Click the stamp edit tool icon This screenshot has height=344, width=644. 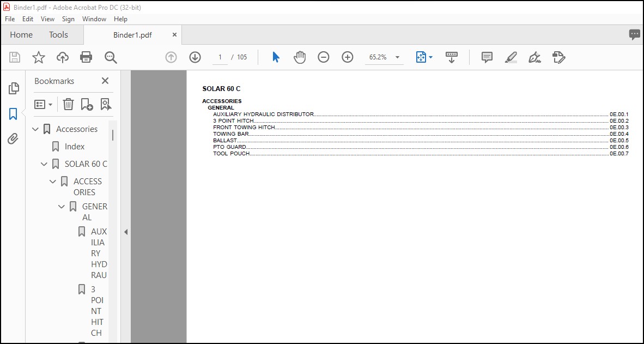pyautogui.click(x=559, y=57)
